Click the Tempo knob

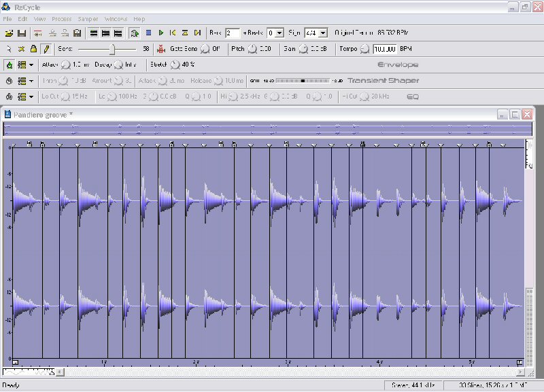click(x=364, y=49)
